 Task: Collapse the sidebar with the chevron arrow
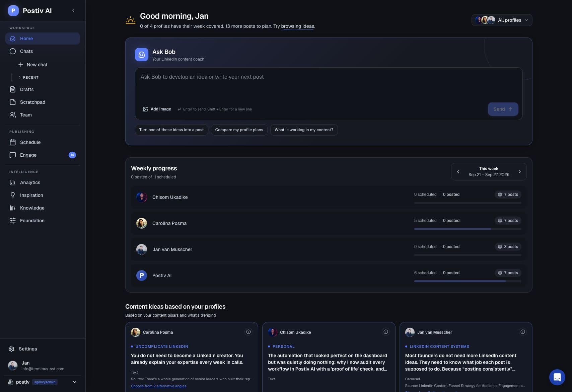[73, 11]
